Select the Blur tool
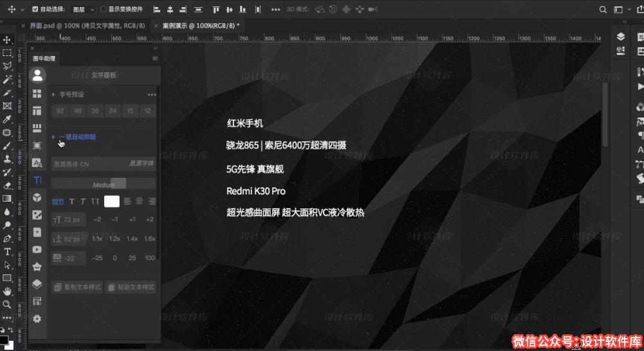The height and width of the screenshot is (351, 644). 7,212
